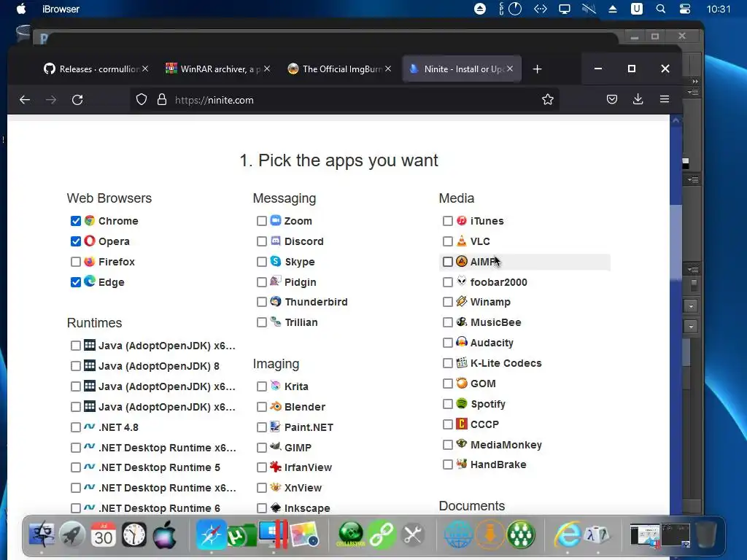Click the Skype icon
This screenshot has height=560, width=747.
pos(275,261)
